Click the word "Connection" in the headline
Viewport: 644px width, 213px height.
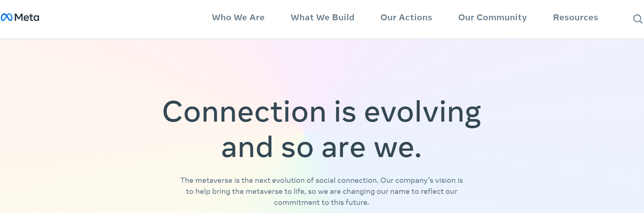[x=244, y=112]
